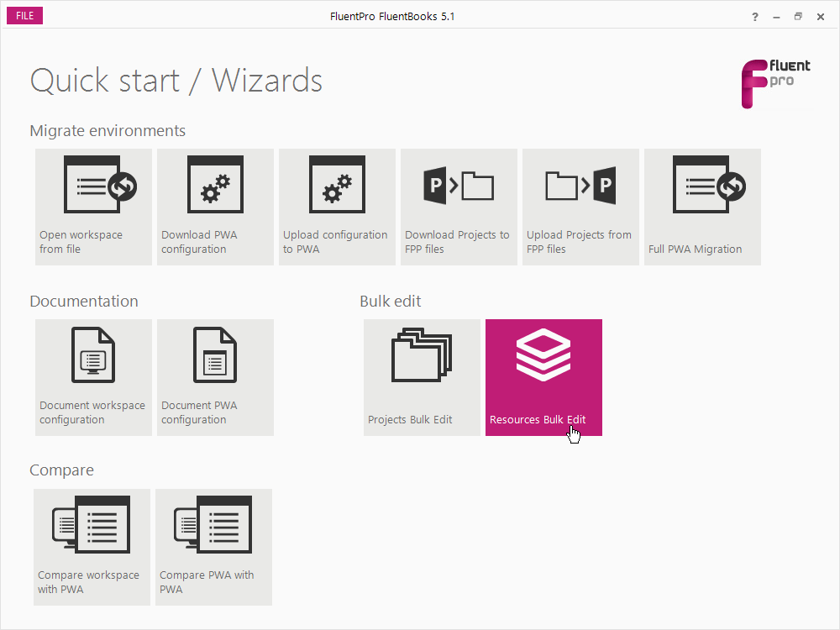Close the FluentBooks window
Image resolution: width=840 pixels, height=630 pixels.
coord(820,17)
